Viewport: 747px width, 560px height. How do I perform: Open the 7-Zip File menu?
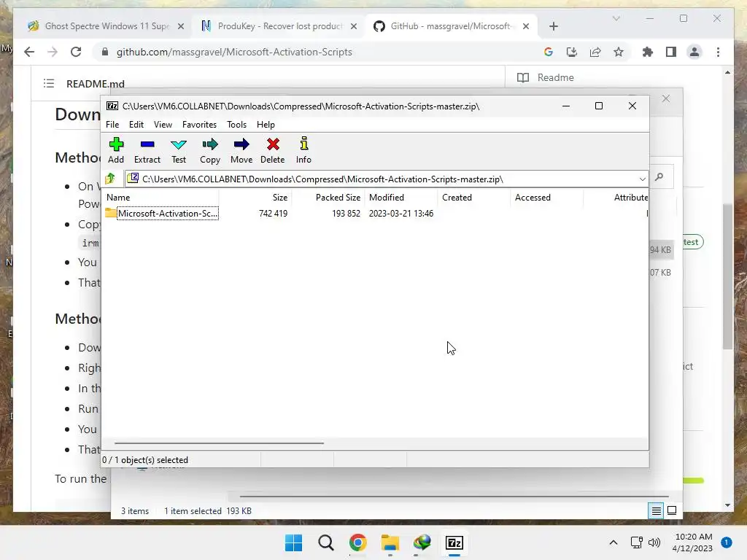click(112, 124)
